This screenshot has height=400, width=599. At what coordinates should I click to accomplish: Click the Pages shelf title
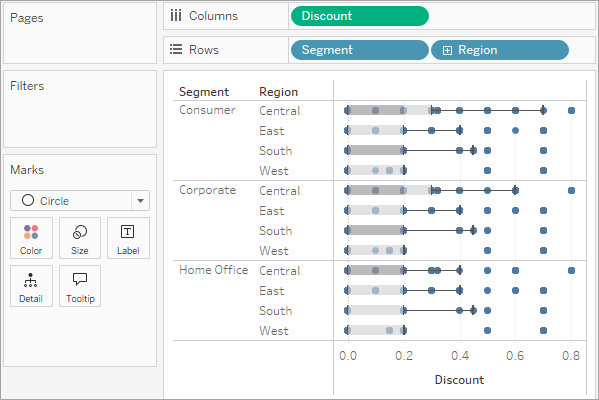pos(27,18)
